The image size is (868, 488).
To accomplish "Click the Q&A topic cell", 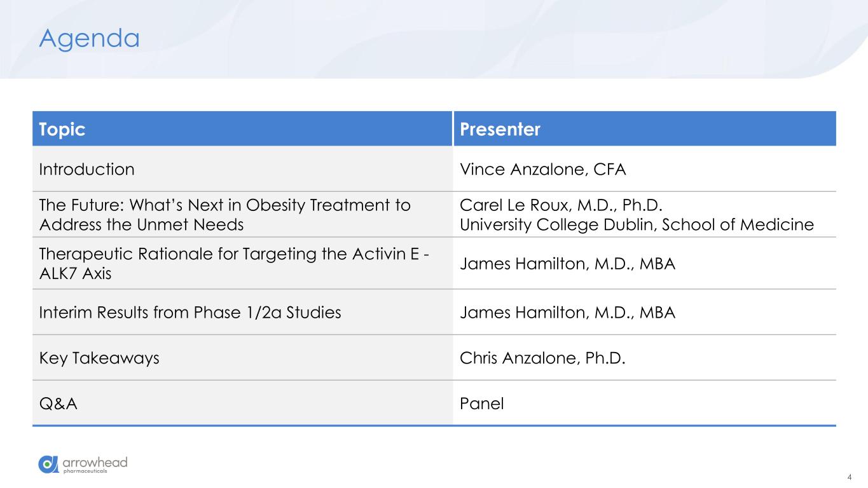I will coord(59,403).
